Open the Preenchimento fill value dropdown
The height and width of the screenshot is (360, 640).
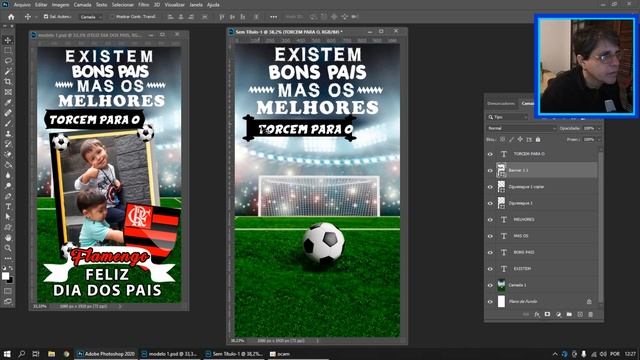(x=599, y=140)
